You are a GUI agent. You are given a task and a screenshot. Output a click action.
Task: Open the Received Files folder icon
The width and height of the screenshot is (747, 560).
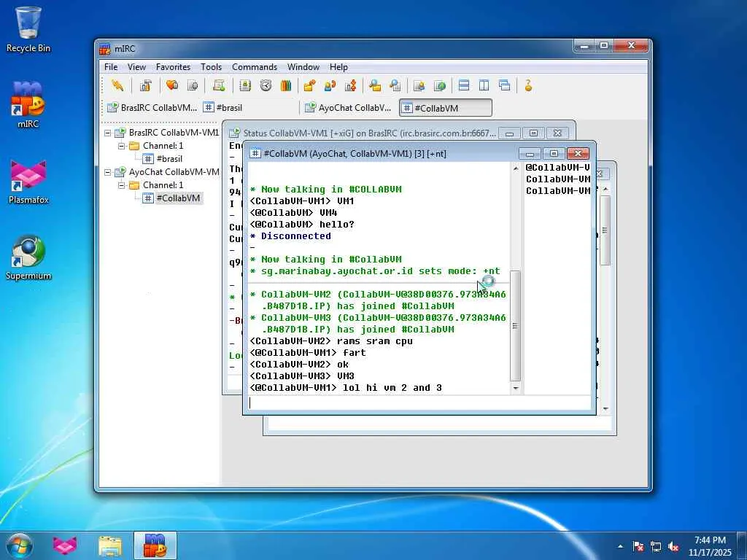pyautogui.click(x=375, y=86)
